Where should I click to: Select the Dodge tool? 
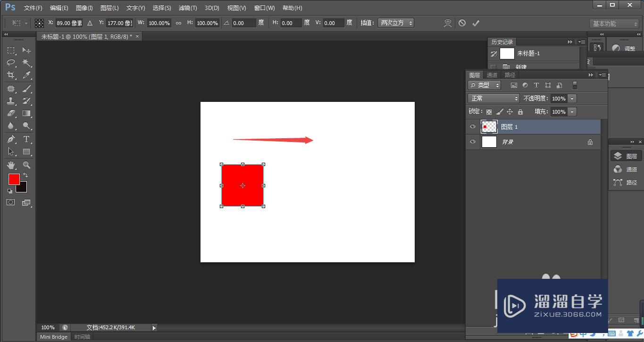[26, 126]
